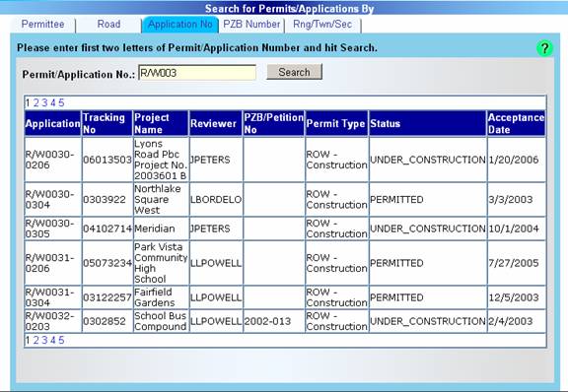Click acceptance date 10/1/2004
Screen dimensions: 568x392
514,229
